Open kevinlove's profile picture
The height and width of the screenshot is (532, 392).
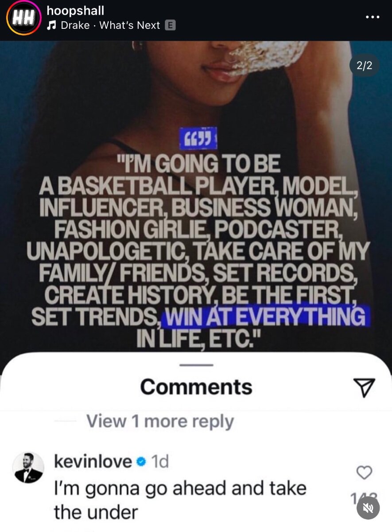tap(28, 468)
